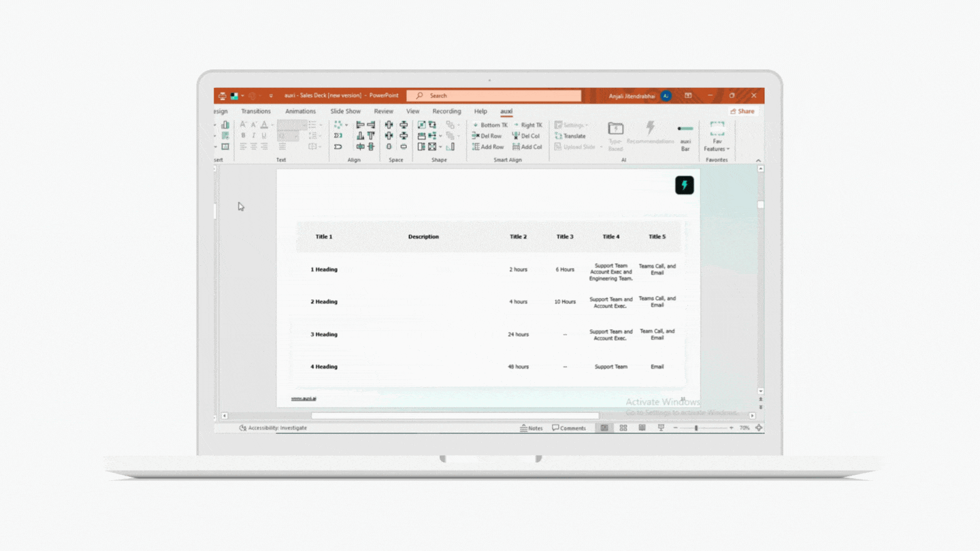Open the Animations tab

tap(300, 112)
